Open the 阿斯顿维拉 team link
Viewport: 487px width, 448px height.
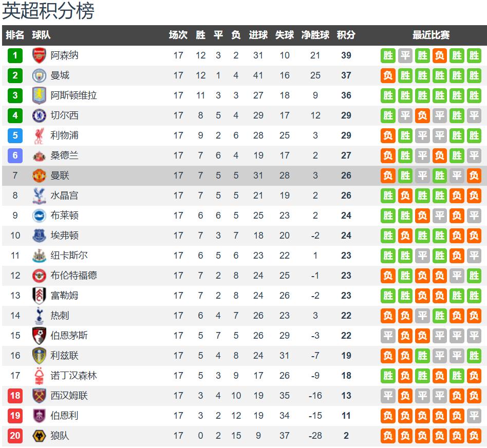(73, 95)
